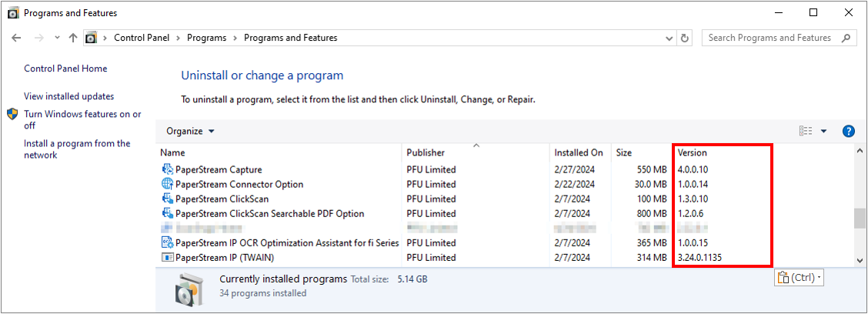Click the 2/27/2024 installed date cell
The width and height of the screenshot is (868, 314).
pyautogui.click(x=575, y=169)
